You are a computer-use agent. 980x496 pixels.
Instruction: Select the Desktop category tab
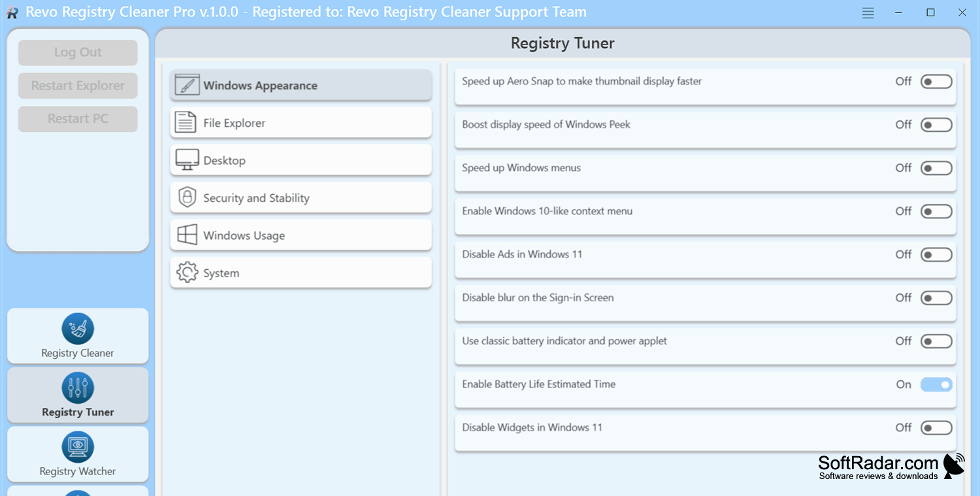(x=301, y=160)
